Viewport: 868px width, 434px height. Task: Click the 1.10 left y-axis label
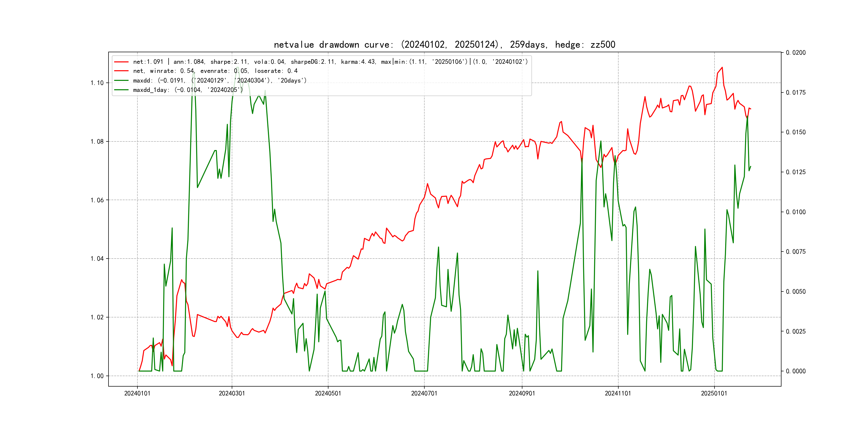click(97, 83)
